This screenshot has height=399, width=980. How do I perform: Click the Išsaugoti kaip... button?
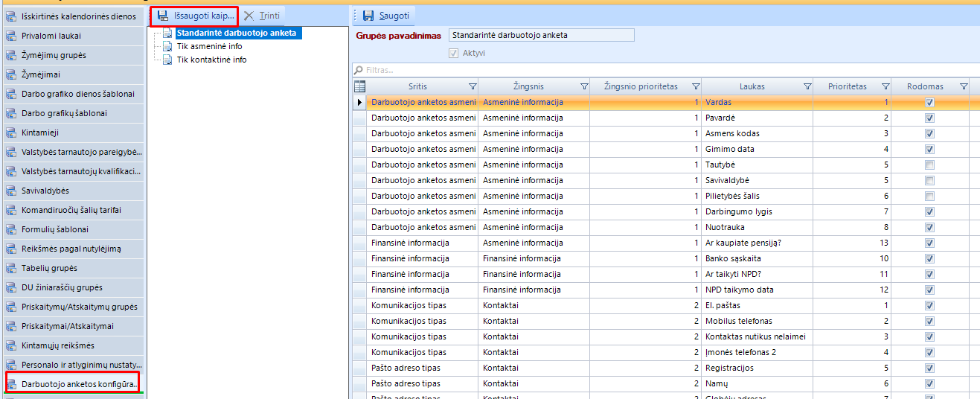pos(195,15)
